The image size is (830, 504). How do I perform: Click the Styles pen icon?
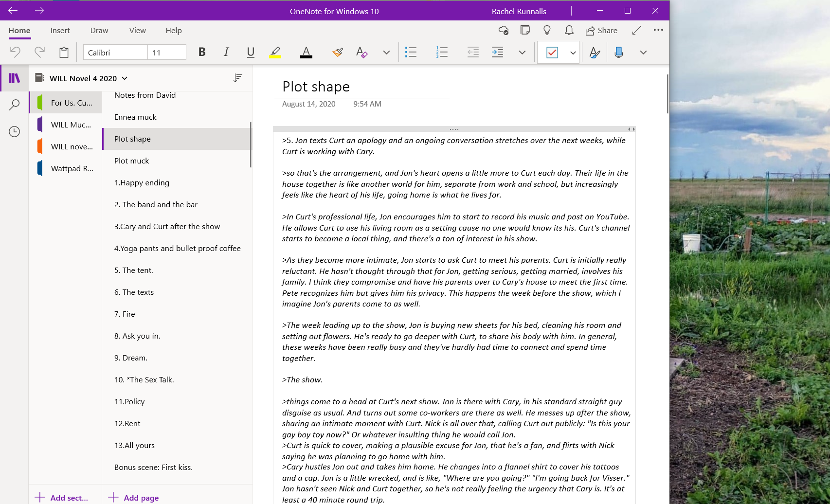click(x=595, y=52)
